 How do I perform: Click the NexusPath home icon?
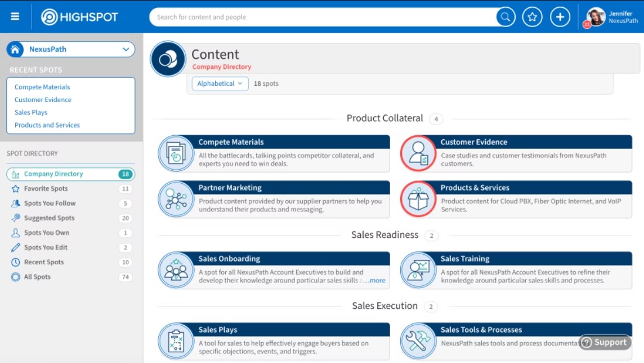15,50
